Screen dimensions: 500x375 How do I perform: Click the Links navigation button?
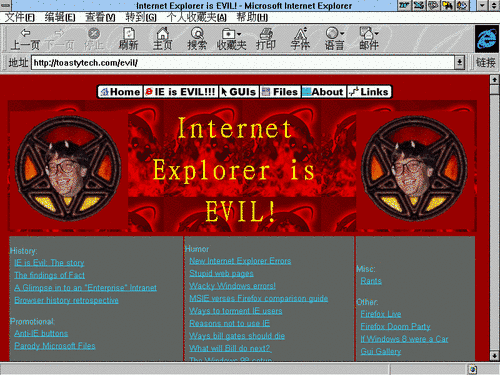(369, 92)
